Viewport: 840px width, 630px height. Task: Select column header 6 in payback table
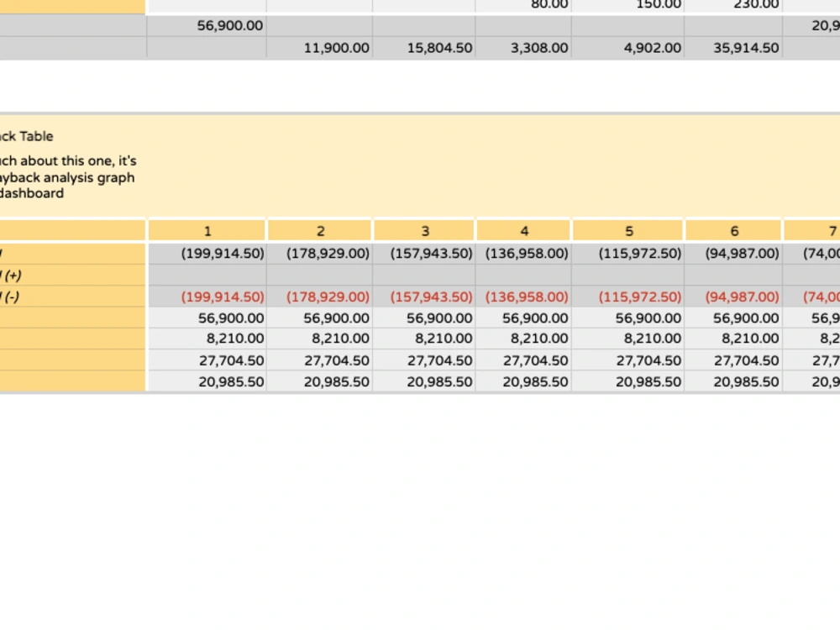pos(734,230)
